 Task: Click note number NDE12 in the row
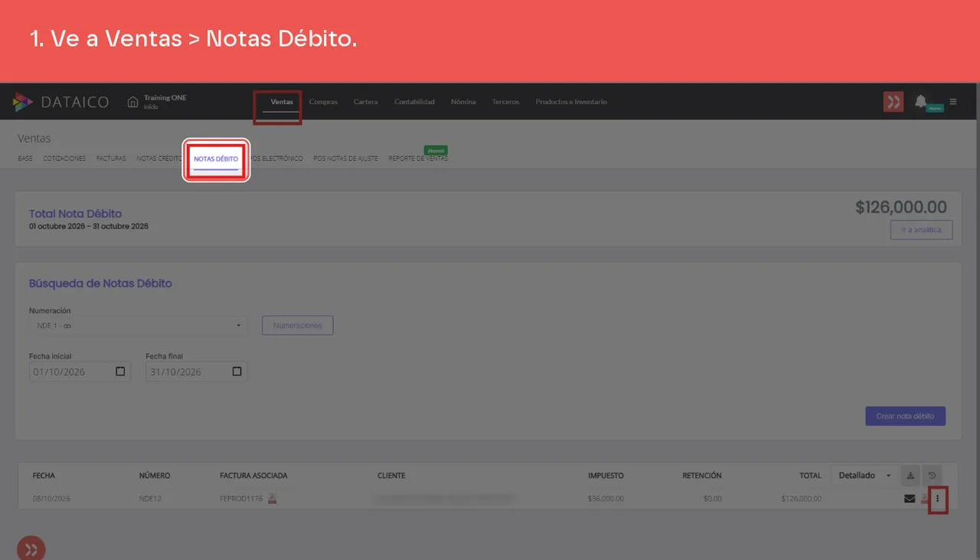point(150,499)
